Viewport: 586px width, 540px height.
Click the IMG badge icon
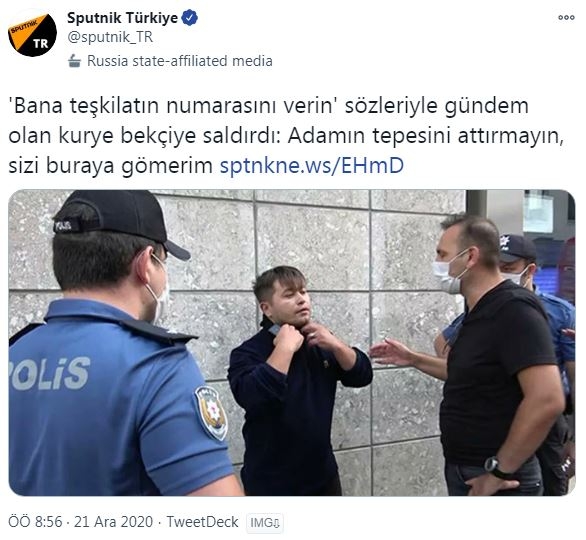pyautogui.click(x=265, y=523)
